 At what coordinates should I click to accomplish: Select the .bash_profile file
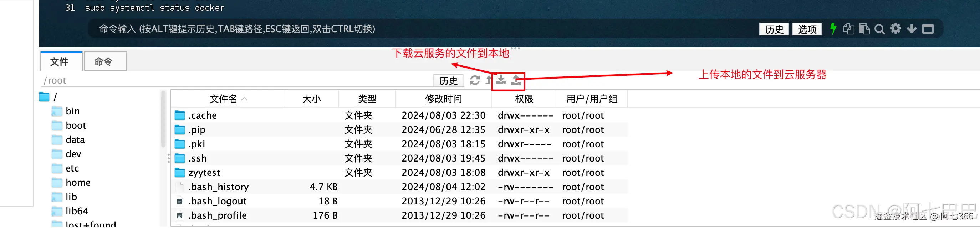click(399, 215)
